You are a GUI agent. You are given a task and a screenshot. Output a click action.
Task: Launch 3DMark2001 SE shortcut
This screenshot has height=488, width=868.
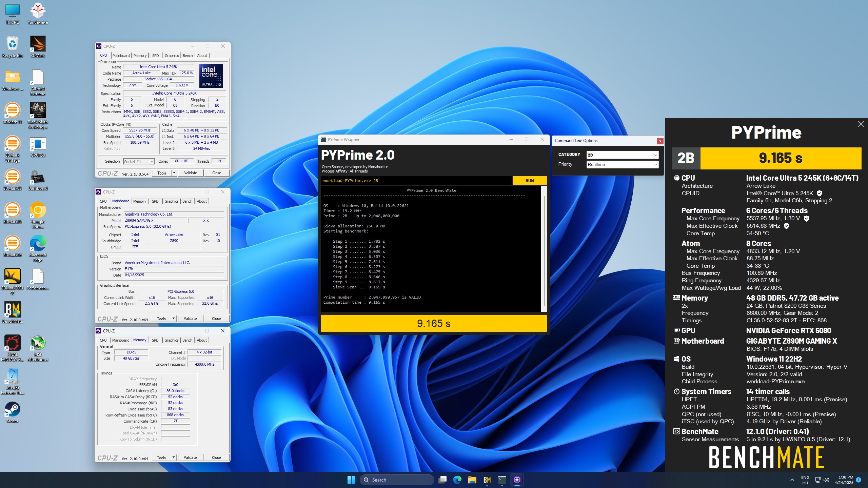coord(13,282)
